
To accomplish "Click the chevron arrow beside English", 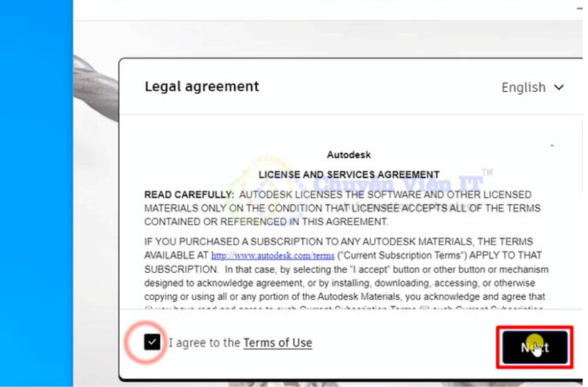I will pos(559,87).
